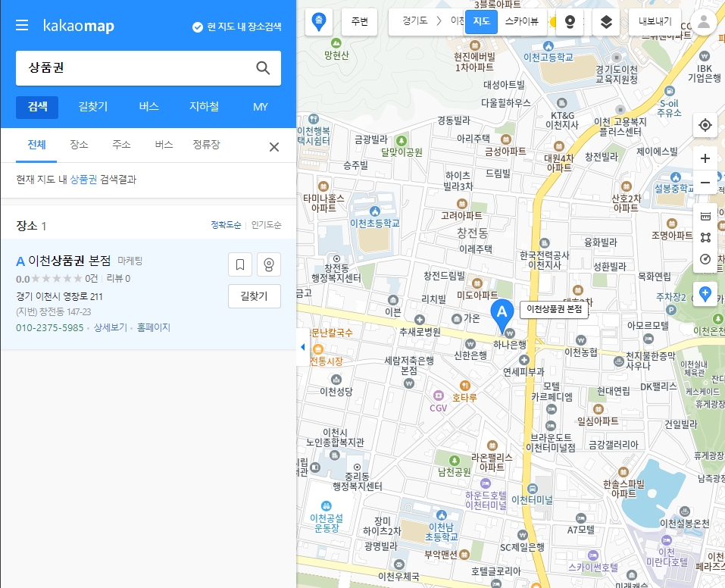Open 홈페이지 link of the result
The height and width of the screenshot is (588, 725).
tap(154, 327)
